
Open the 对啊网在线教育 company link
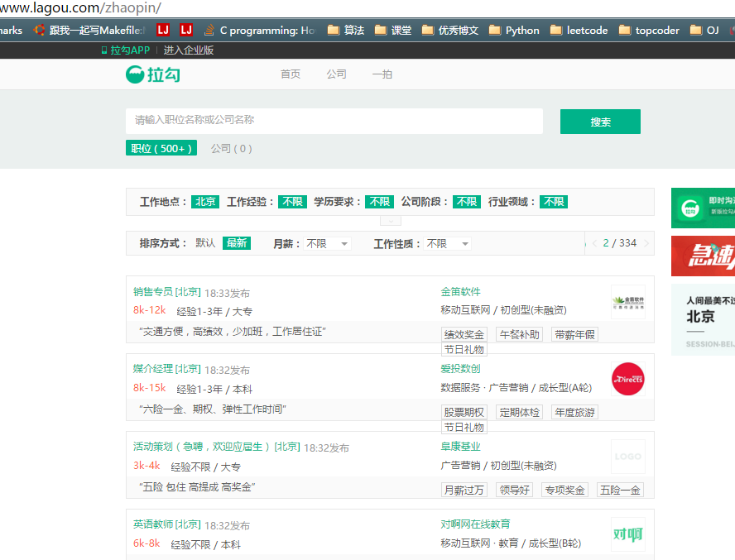pyautogui.click(x=475, y=524)
